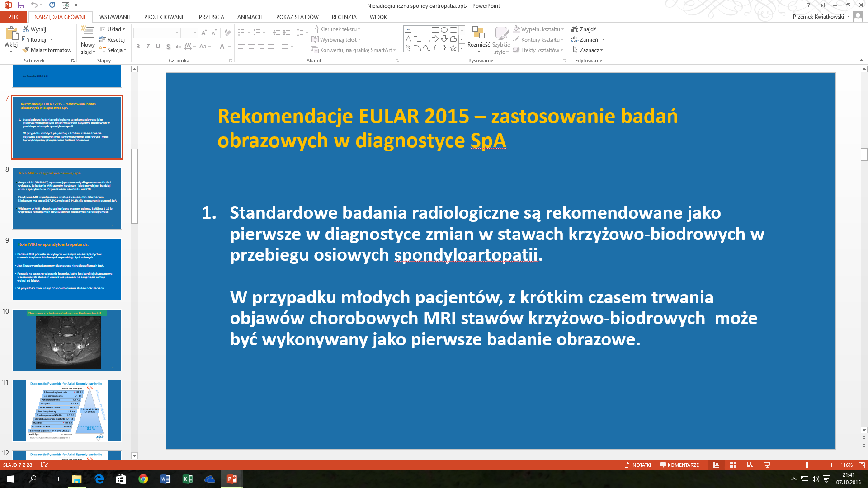Toggle NOTATKI pane in status bar
This screenshot has height=488, width=868.
pyautogui.click(x=638, y=465)
